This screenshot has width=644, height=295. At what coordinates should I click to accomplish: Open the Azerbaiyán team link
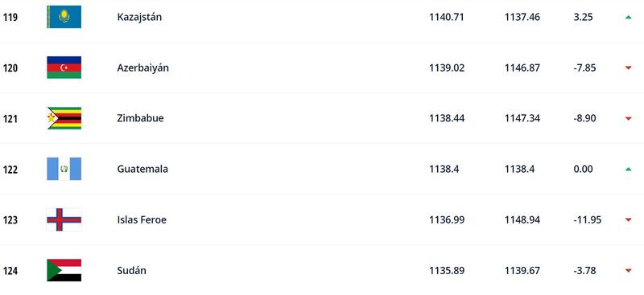(143, 68)
